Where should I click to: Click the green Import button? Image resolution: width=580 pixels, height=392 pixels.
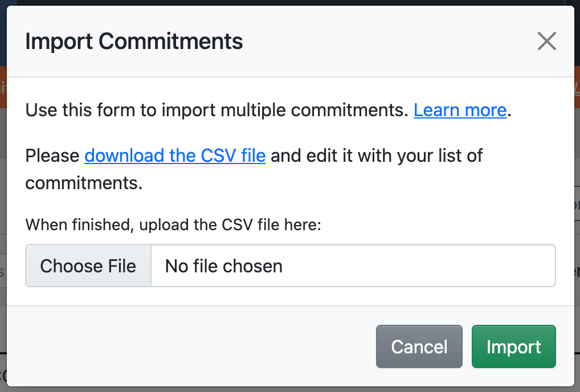[x=513, y=347]
